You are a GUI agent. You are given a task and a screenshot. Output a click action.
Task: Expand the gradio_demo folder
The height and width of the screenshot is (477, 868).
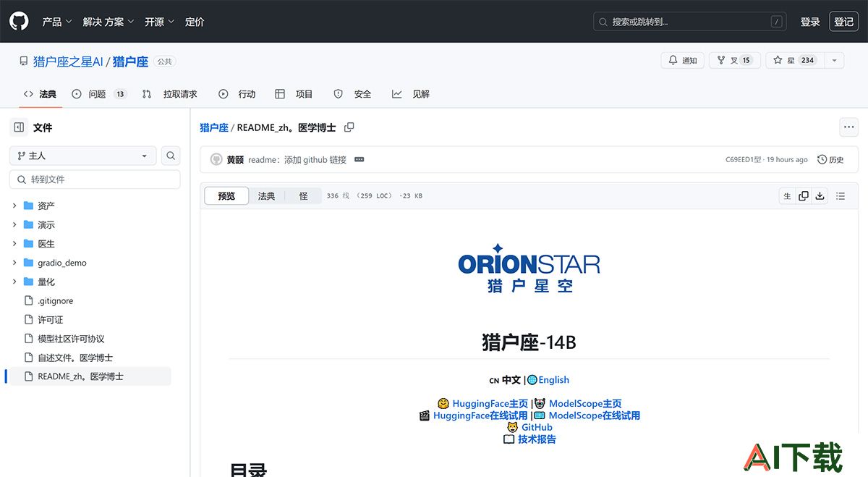coord(14,263)
